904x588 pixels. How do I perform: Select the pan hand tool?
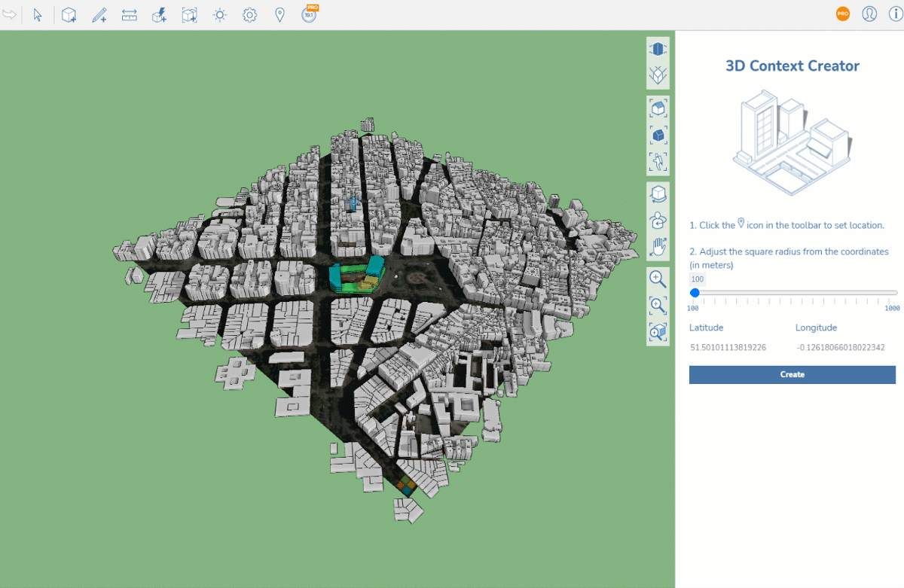[658, 246]
